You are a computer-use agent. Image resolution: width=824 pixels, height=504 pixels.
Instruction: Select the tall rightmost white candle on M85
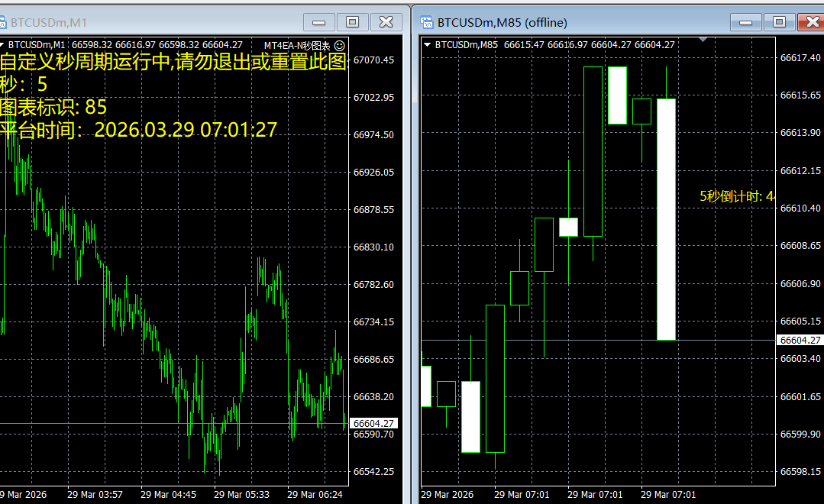click(667, 219)
